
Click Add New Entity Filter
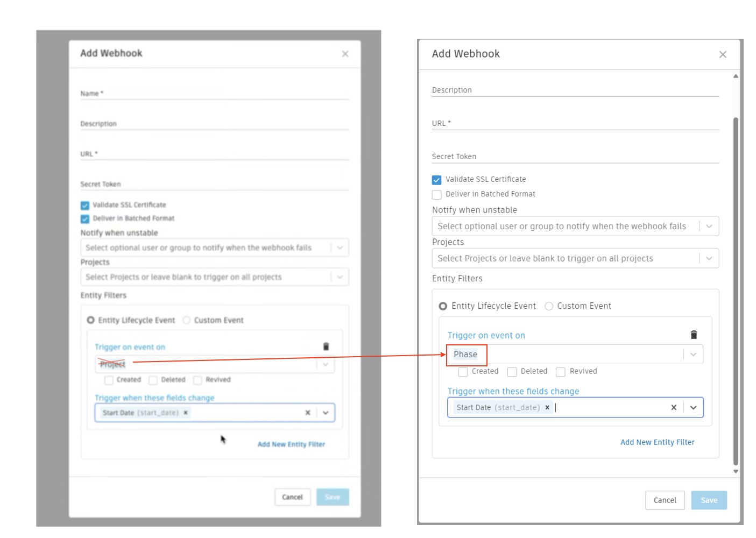[657, 442]
